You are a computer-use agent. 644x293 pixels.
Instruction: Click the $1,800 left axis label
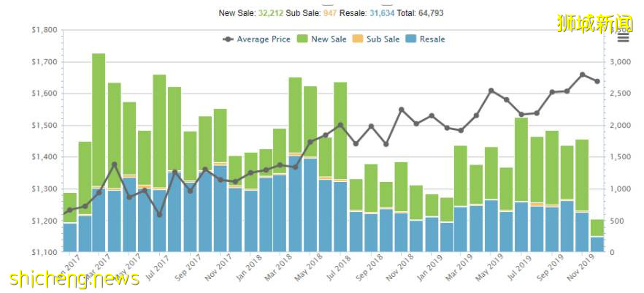[43, 30]
